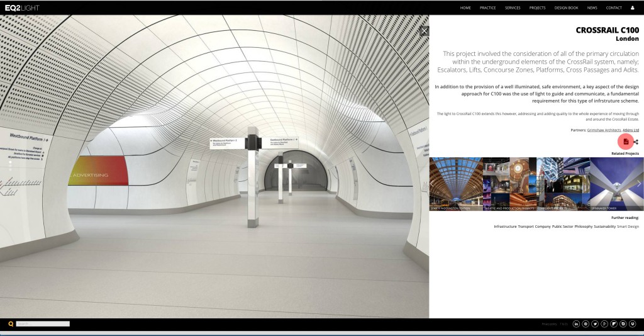Follow the Atkins Ltd partner link
The image size is (644, 336).
coord(631,130)
